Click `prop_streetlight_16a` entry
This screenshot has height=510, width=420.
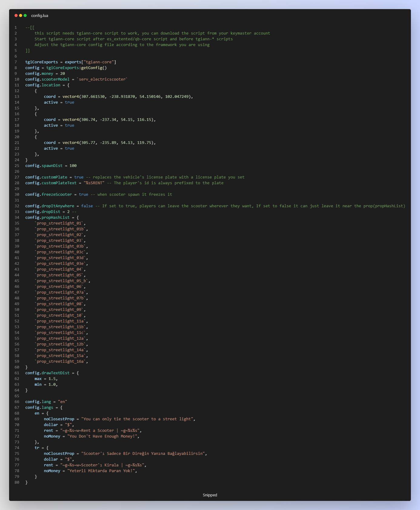(61, 362)
